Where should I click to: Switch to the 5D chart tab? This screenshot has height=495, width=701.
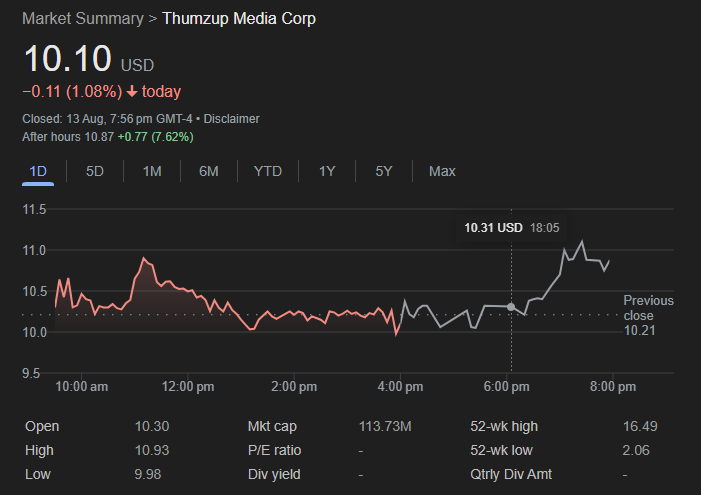pyautogui.click(x=95, y=171)
